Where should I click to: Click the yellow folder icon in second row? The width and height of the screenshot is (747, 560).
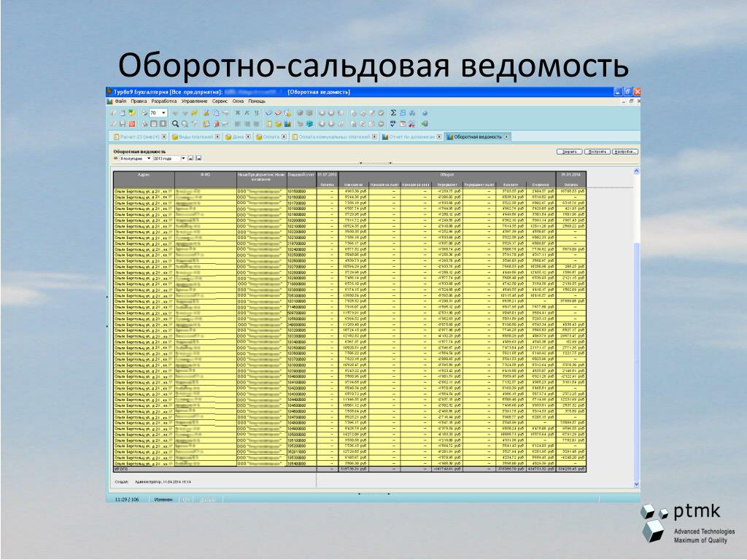click(x=278, y=123)
